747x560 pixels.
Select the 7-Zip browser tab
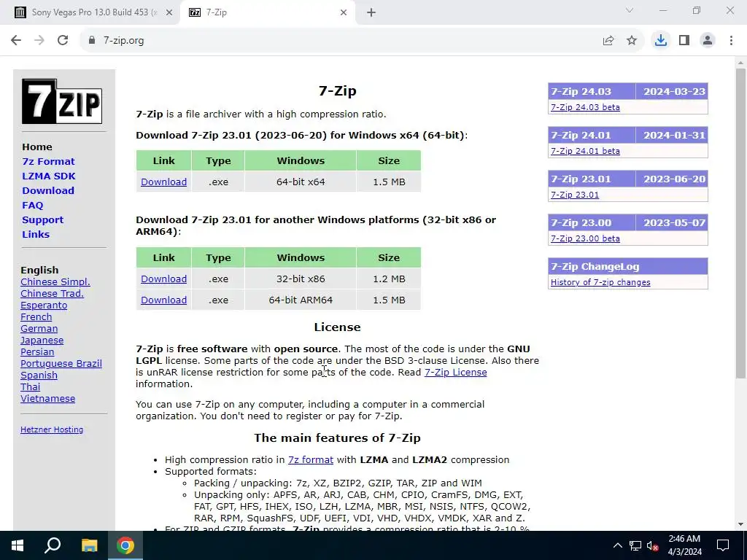[x=268, y=12]
